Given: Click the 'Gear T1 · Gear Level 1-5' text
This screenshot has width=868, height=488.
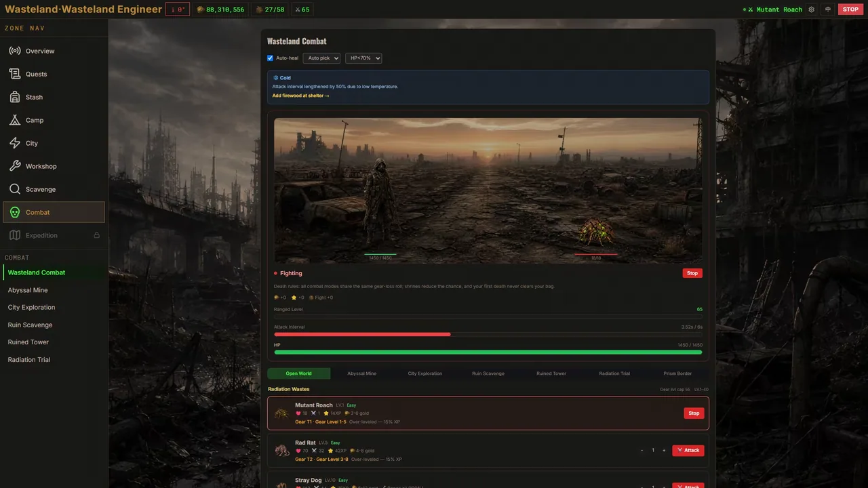Looking at the screenshot, I should [x=321, y=422].
